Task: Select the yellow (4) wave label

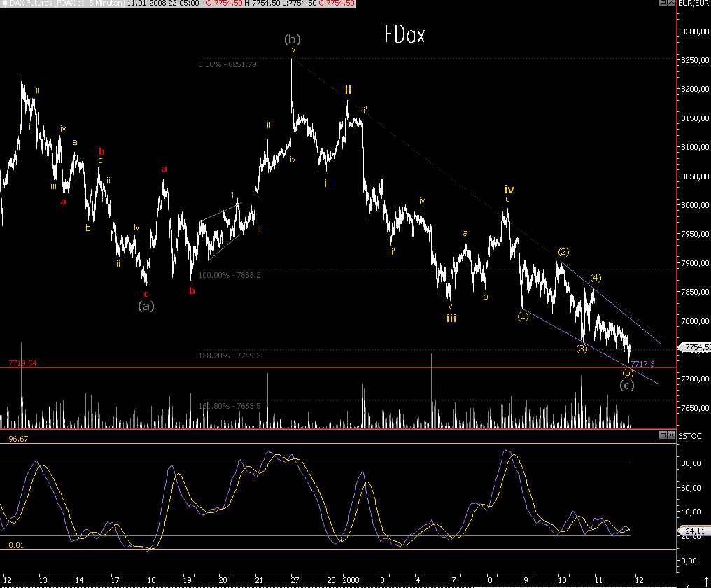Action: (x=596, y=278)
